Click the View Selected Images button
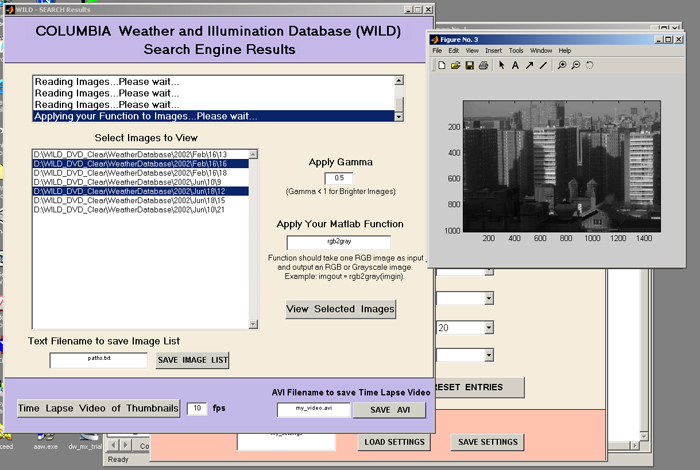 [x=340, y=309]
